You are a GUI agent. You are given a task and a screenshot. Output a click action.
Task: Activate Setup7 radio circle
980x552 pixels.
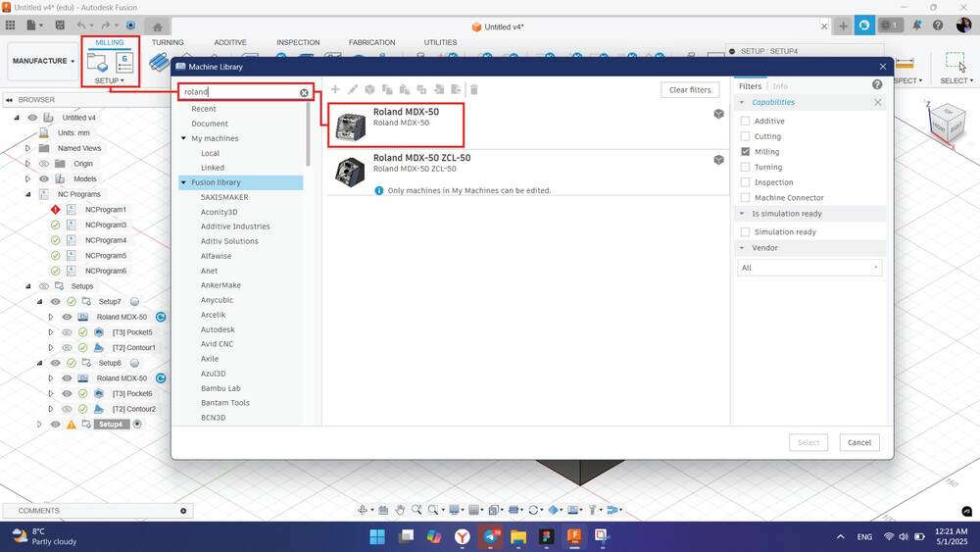click(134, 301)
